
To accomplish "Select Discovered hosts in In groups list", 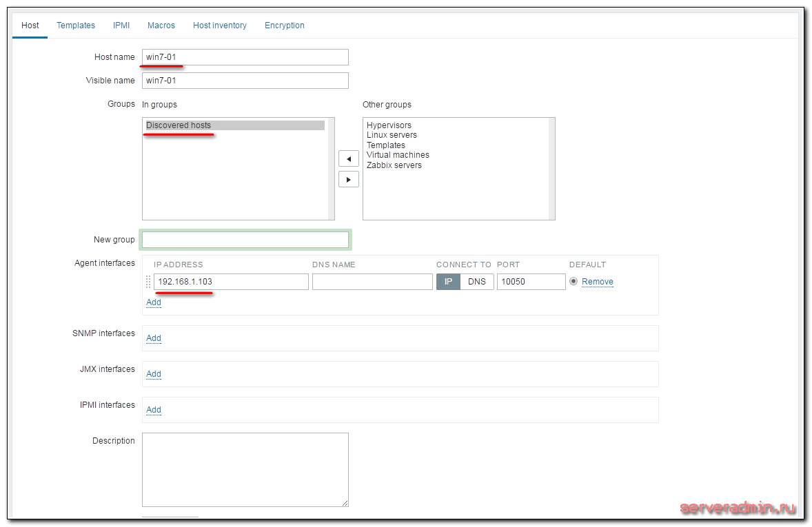I will tap(179, 125).
